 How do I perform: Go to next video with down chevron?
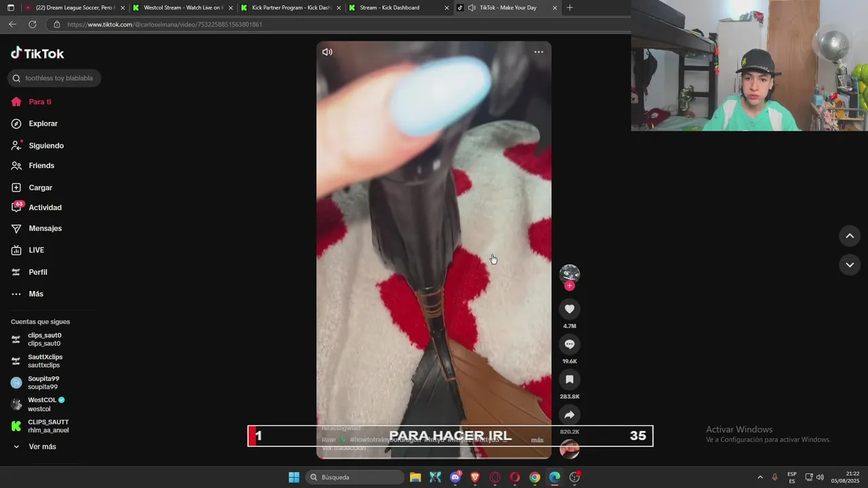click(x=850, y=265)
